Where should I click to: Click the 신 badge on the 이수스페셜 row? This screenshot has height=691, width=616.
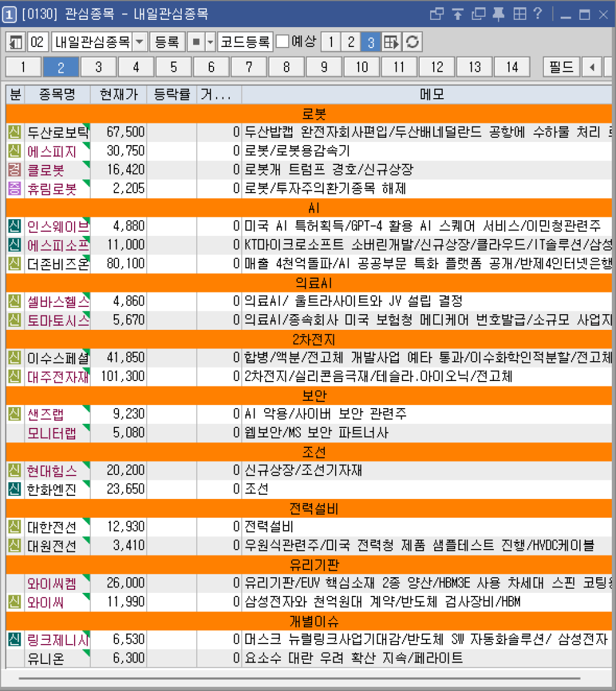click(x=14, y=358)
